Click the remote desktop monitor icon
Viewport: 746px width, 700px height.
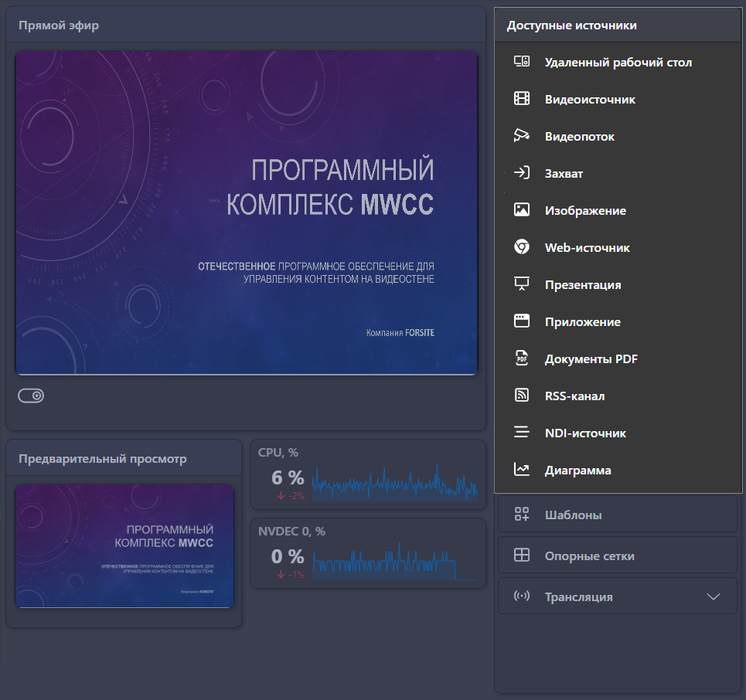click(522, 61)
